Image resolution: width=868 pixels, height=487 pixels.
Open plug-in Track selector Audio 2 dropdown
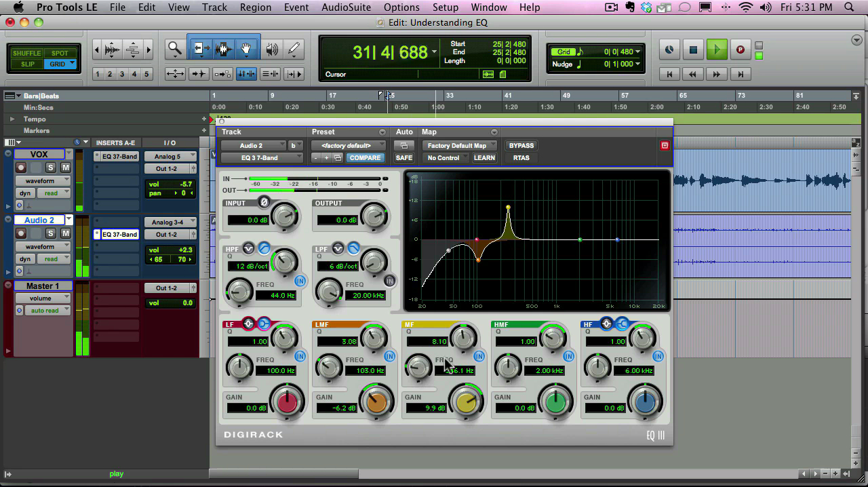(253, 145)
